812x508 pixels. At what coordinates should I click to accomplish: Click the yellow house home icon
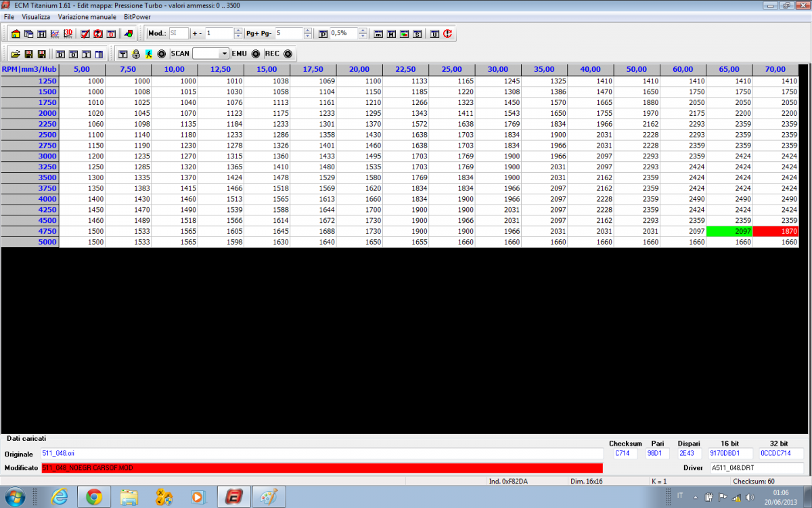[x=16, y=33]
